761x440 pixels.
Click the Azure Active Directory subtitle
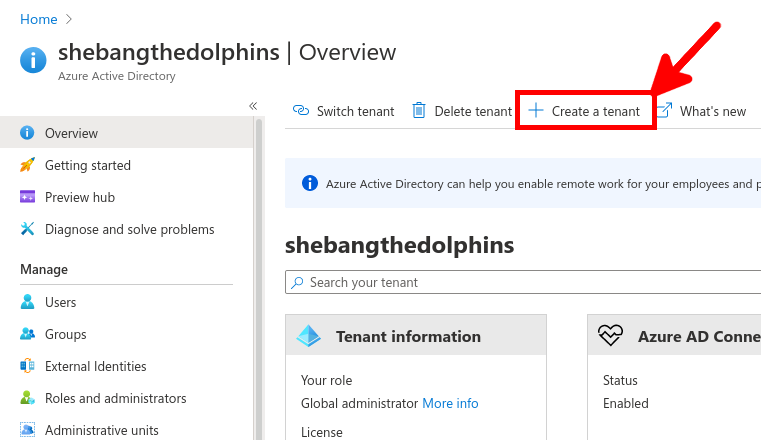[x=116, y=76]
